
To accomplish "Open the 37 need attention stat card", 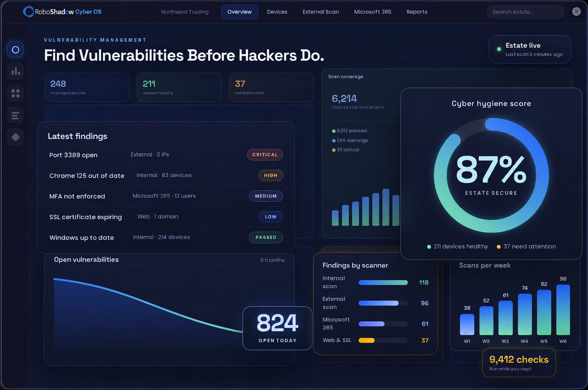I will tap(271, 87).
